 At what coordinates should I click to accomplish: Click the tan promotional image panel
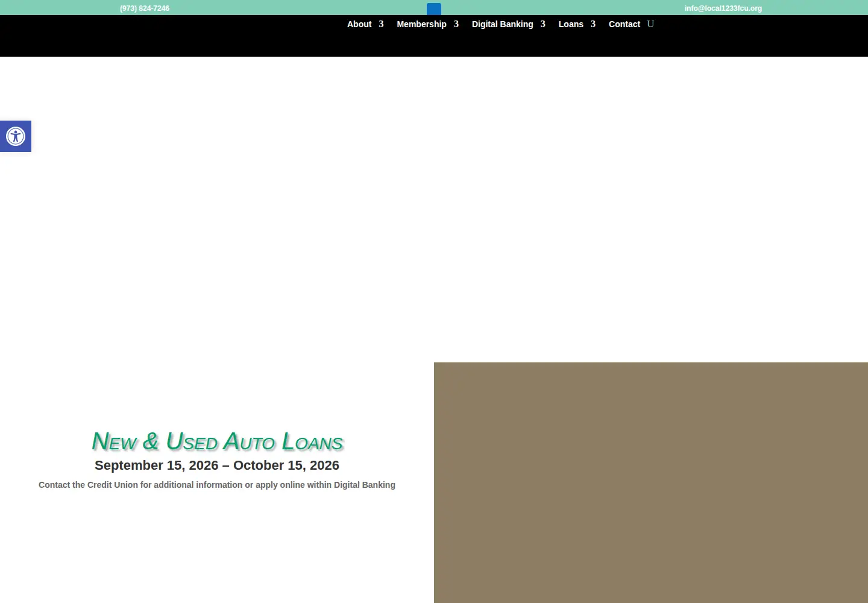pos(651,482)
